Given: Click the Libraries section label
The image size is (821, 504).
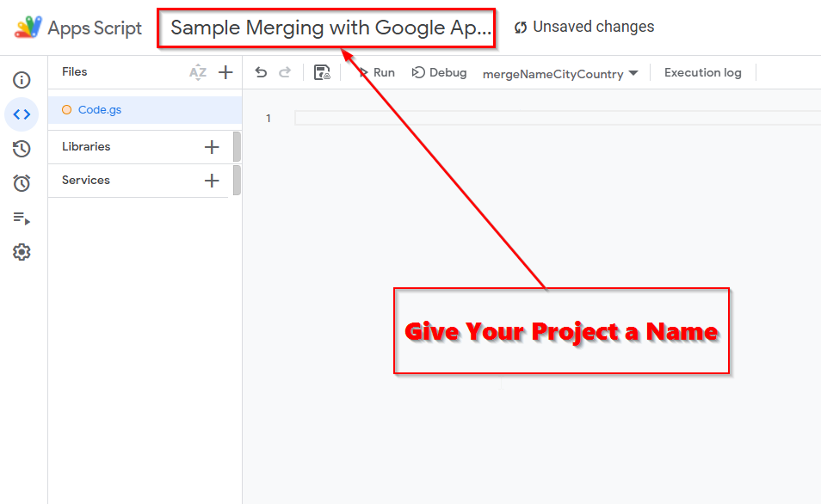Looking at the screenshot, I should (86, 146).
